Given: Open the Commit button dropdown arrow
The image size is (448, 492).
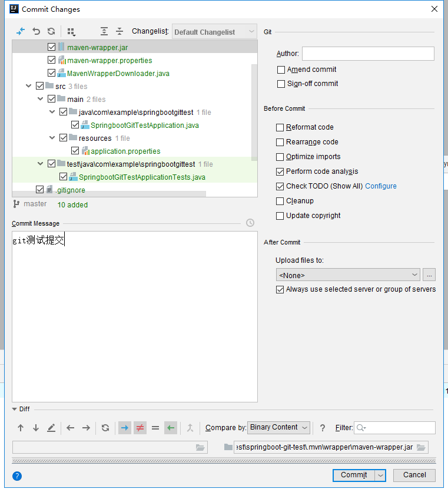Looking at the screenshot, I should pyautogui.click(x=380, y=476).
